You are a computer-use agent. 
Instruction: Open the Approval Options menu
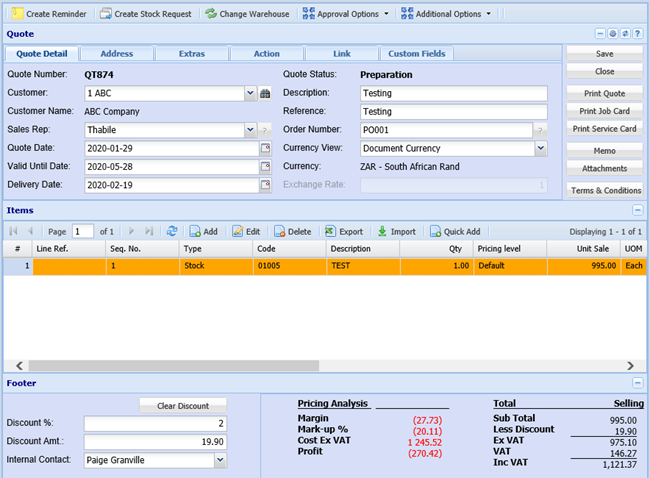pos(350,14)
